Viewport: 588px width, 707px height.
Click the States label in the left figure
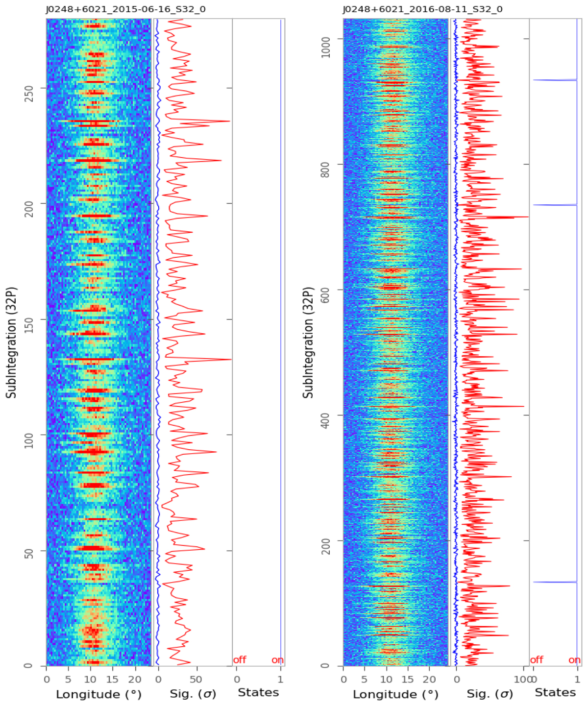click(x=258, y=693)
